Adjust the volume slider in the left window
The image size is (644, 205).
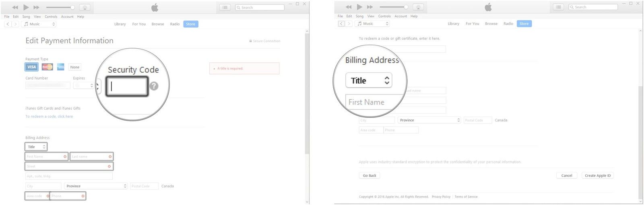click(60, 7)
